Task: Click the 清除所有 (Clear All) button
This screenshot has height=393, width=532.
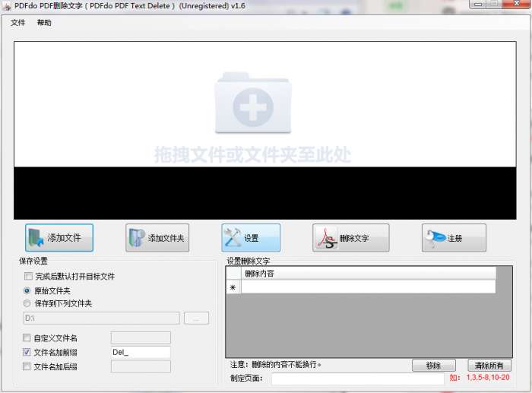Action: click(489, 366)
